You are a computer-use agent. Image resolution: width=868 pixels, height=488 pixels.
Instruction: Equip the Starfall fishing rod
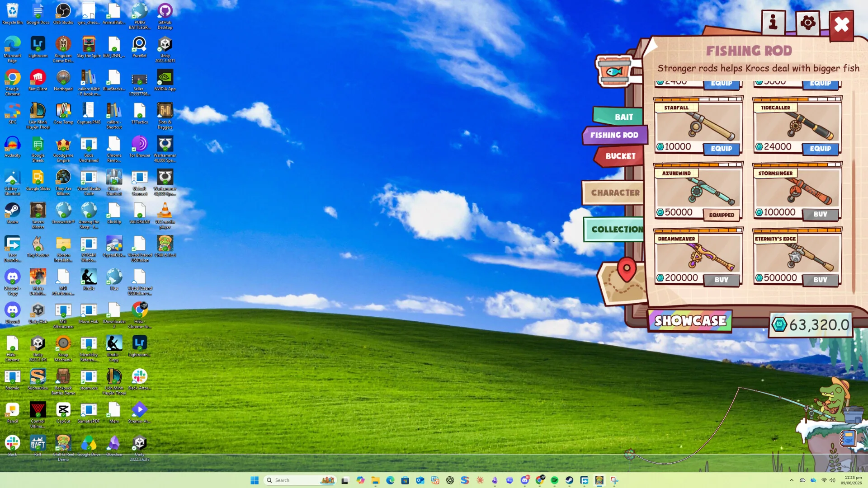[x=721, y=149]
